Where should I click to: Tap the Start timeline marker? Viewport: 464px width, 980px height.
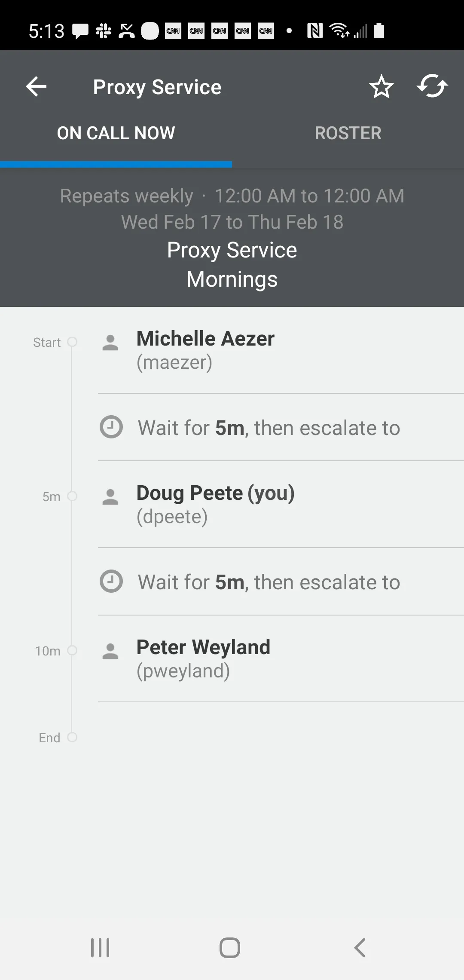pos(72,342)
